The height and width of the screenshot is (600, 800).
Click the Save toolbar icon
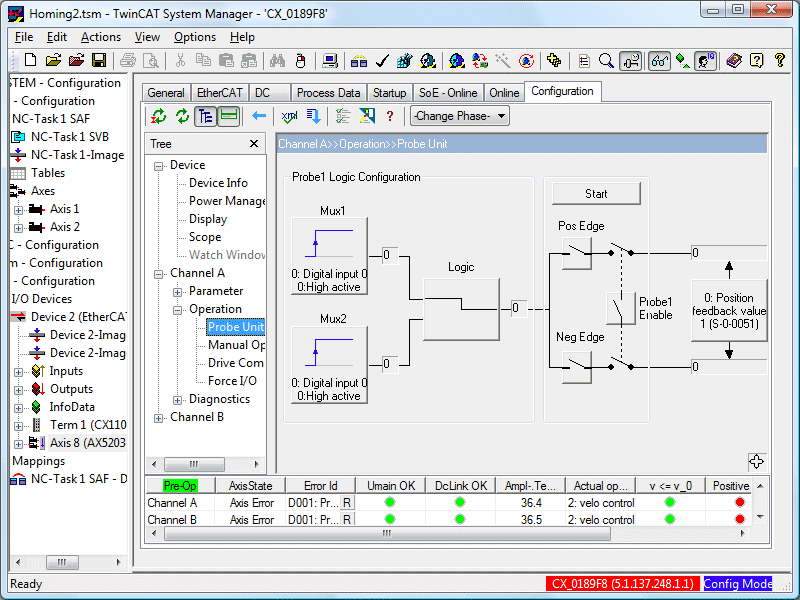coord(98,58)
